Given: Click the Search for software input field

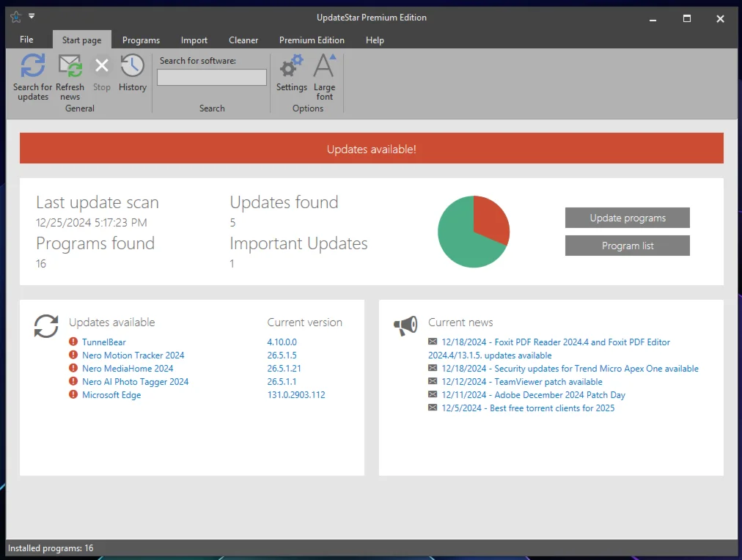Looking at the screenshot, I should coord(212,78).
